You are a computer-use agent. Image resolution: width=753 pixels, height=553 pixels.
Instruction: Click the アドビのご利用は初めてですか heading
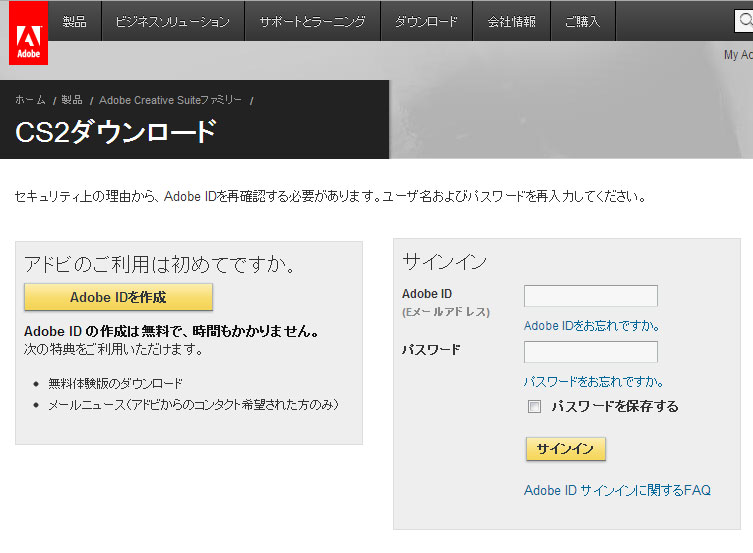click(159, 264)
